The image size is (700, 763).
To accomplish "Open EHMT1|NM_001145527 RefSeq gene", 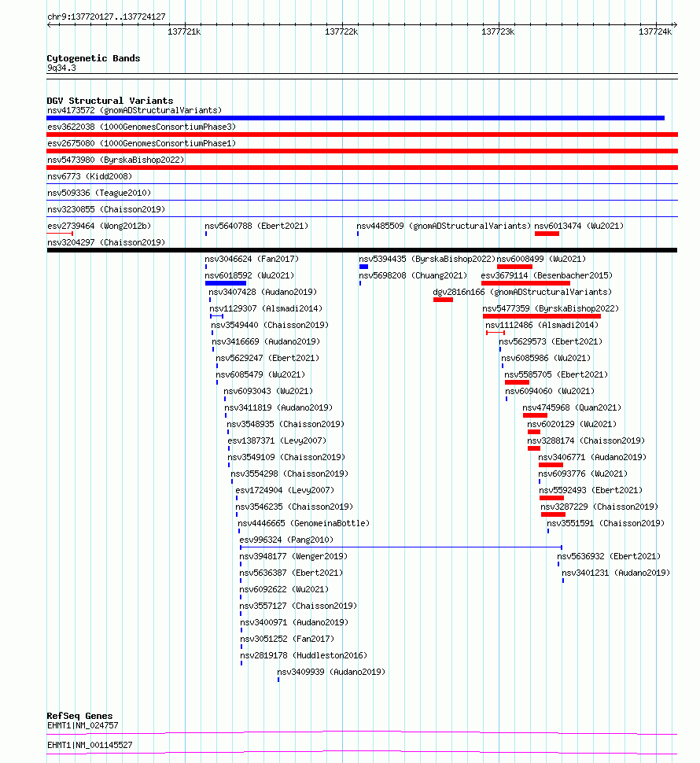I will coord(90,746).
